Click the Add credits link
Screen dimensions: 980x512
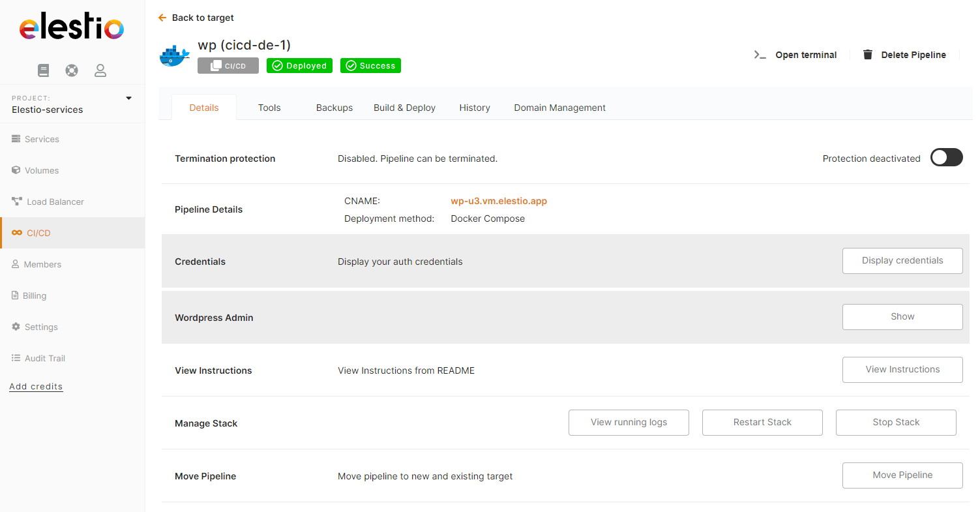coord(36,387)
